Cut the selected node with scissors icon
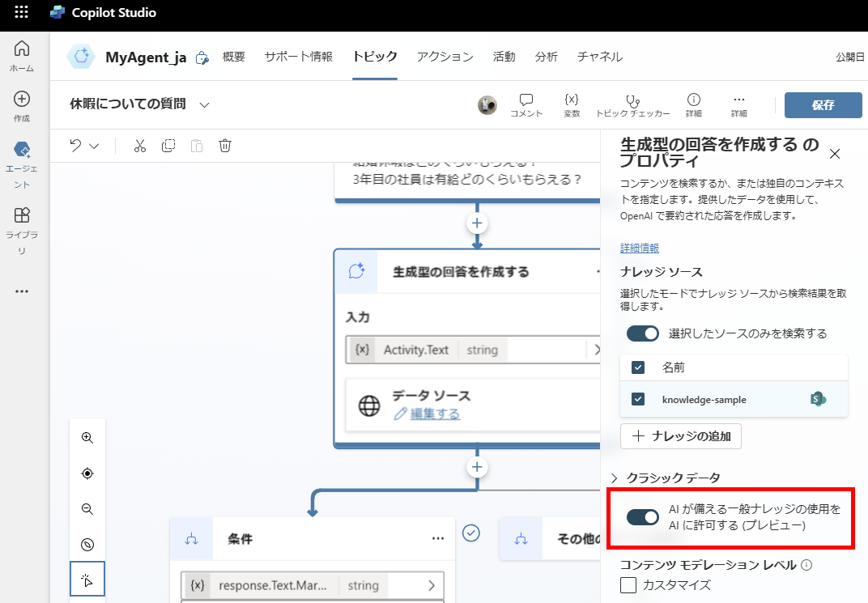 click(x=139, y=146)
